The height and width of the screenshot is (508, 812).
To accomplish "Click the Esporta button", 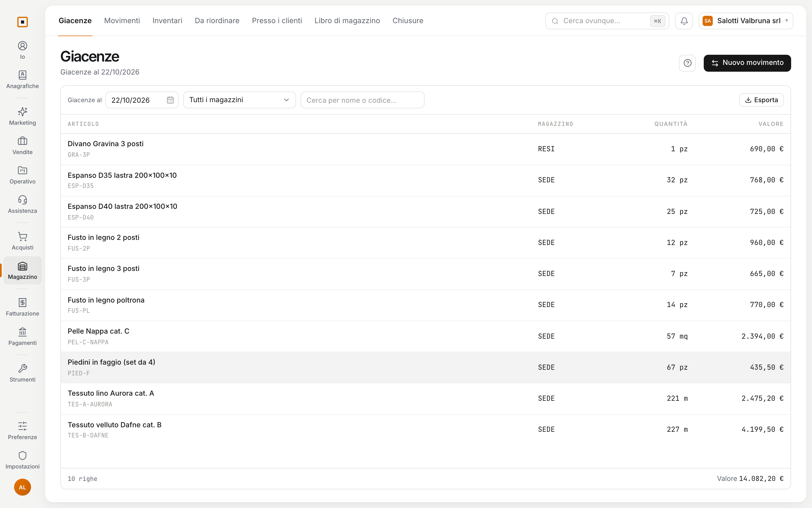I will pyautogui.click(x=761, y=100).
